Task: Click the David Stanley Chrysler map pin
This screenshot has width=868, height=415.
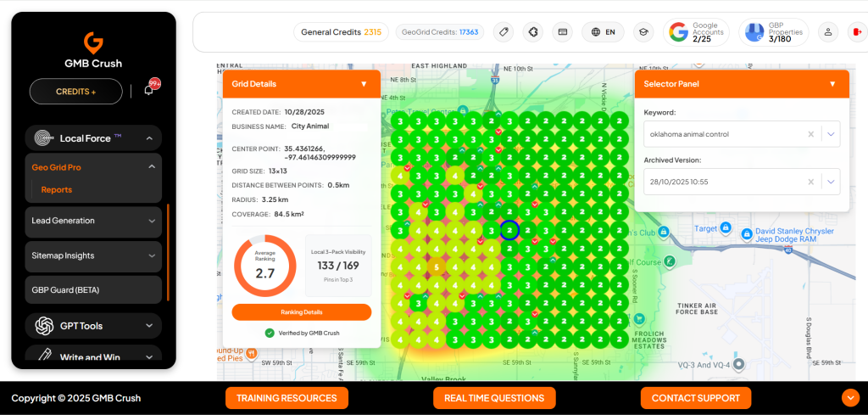Action: point(747,234)
